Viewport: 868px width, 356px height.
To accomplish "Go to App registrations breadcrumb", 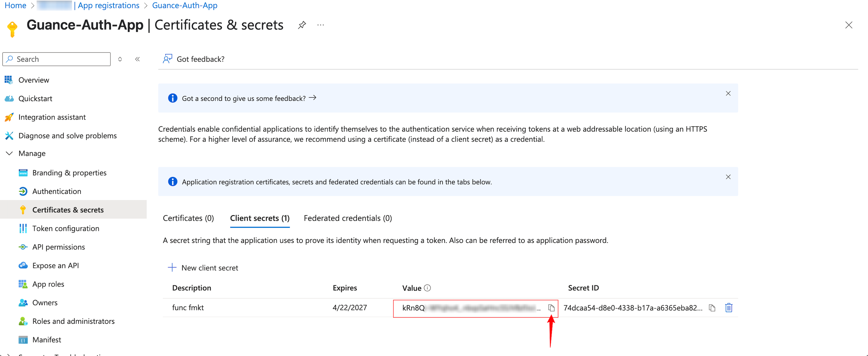I will tap(109, 5).
